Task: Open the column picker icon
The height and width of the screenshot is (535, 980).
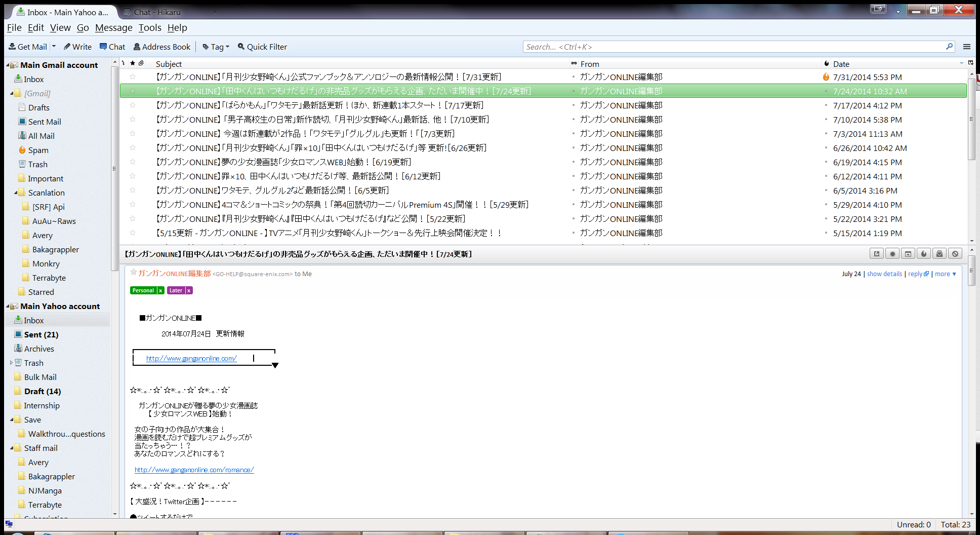Action: (970, 63)
